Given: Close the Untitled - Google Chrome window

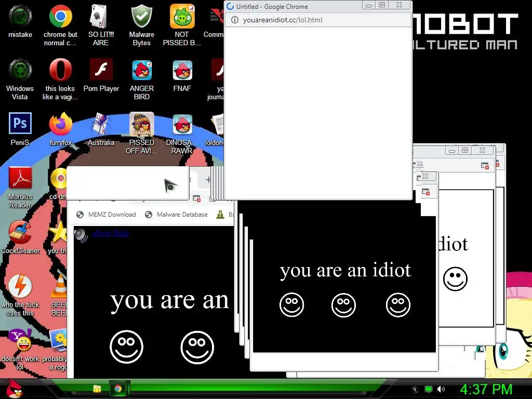Looking at the screenshot, I should pyautogui.click(x=400, y=5).
